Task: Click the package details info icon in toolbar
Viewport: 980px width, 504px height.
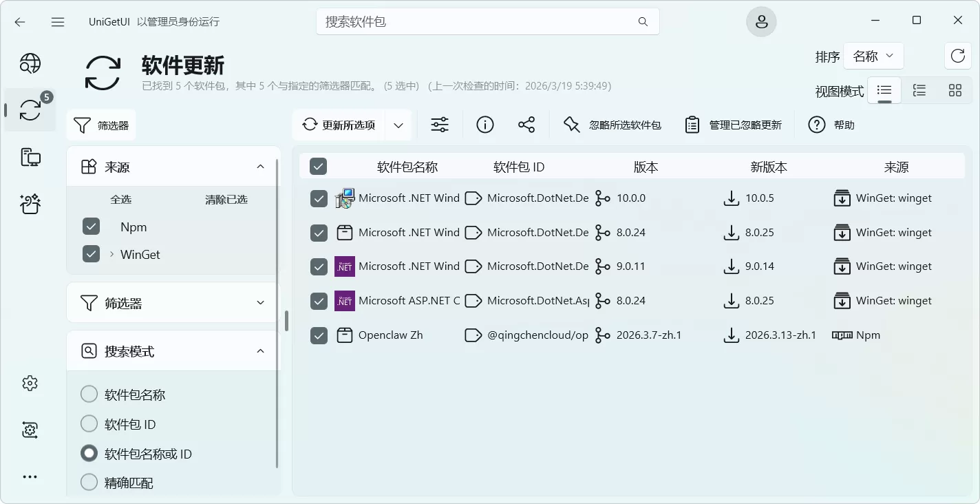Action: click(484, 125)
